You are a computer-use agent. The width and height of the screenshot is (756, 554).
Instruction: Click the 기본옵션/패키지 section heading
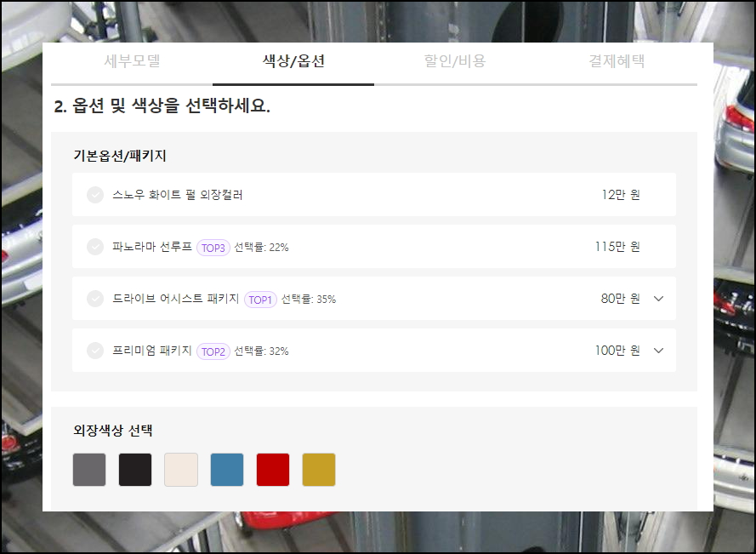click(120, 156)
